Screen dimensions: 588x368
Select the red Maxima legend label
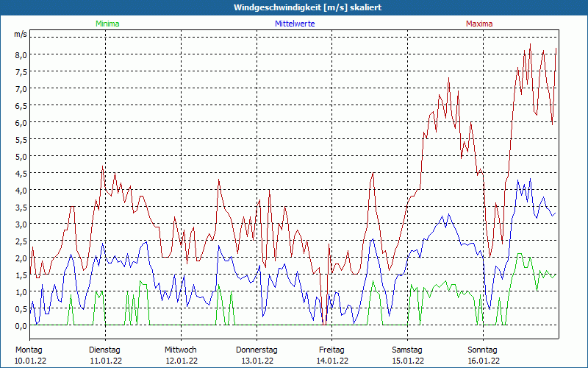pos(479,24)
